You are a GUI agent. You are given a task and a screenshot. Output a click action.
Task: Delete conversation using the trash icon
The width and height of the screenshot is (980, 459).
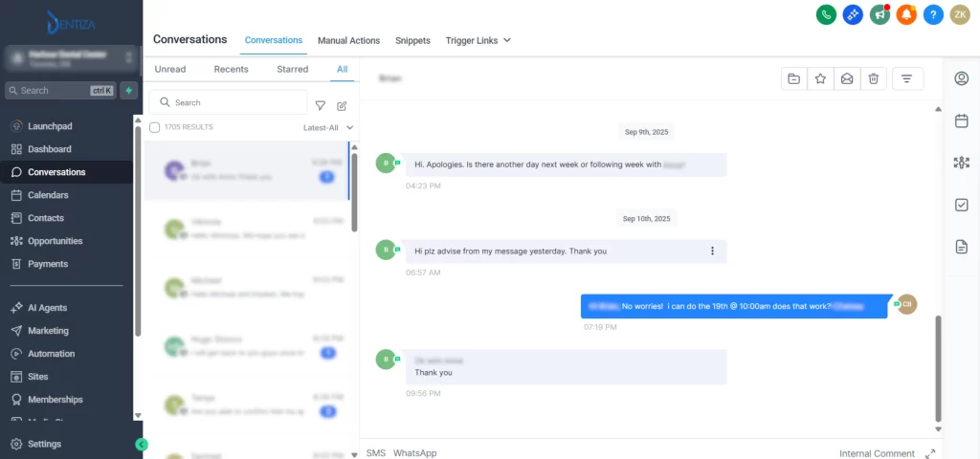coord(874,79)
